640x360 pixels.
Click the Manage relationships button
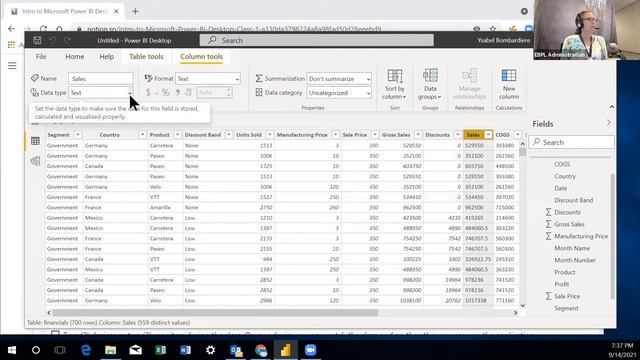469,84
